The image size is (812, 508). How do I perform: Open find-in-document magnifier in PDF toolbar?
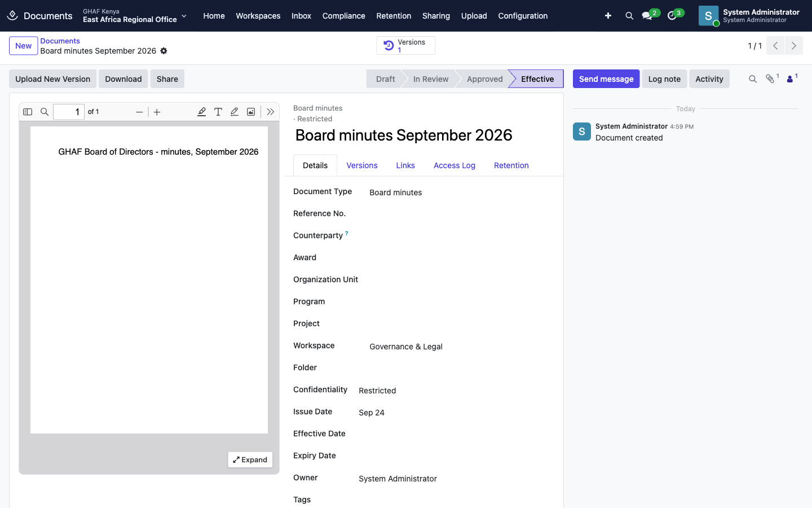point(45,112)
